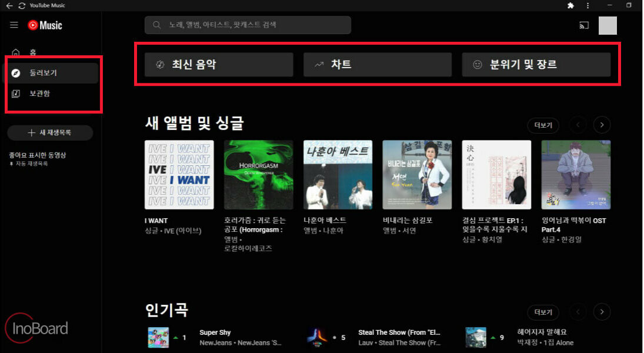This screenshot has width=644, height=353.
Task: Next arrow in the 인기곡 row
Action: pyautogui.click(x=602, y=312)
